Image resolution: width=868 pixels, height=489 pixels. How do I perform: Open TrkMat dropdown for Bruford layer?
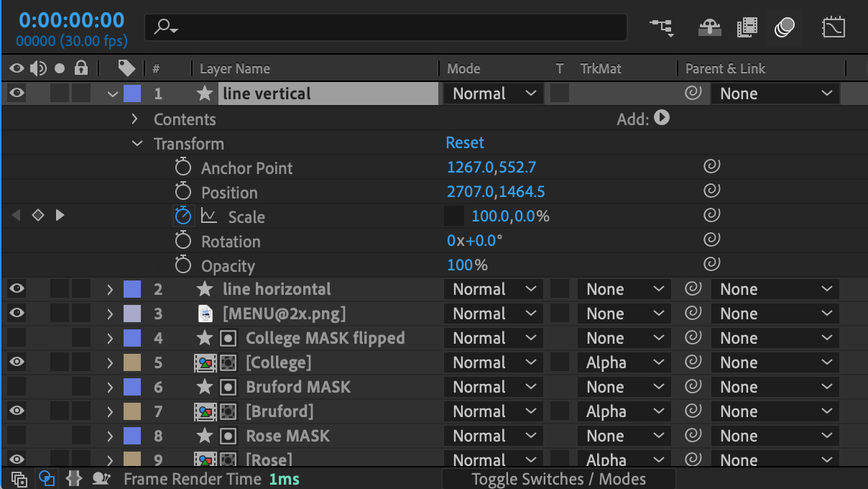coord(624,411)
